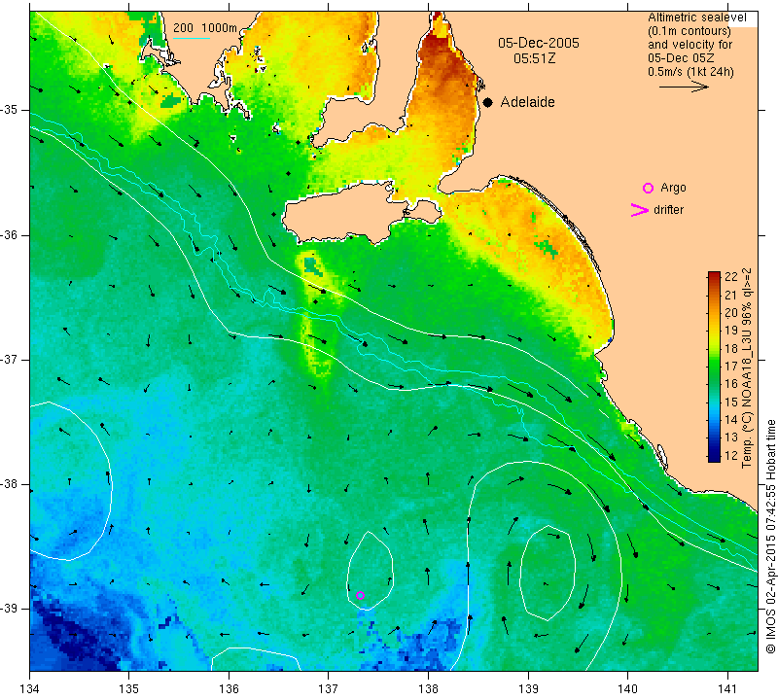Click the '05-Dec-2005' date text
The height and width of the screenshot is (700, 778).
539,43
